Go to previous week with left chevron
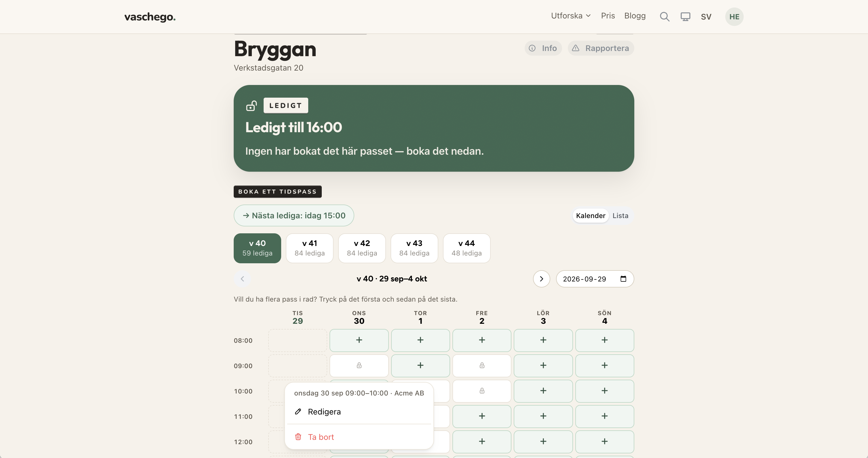Viewport: 868px width, 458px height. coord(242,279)
